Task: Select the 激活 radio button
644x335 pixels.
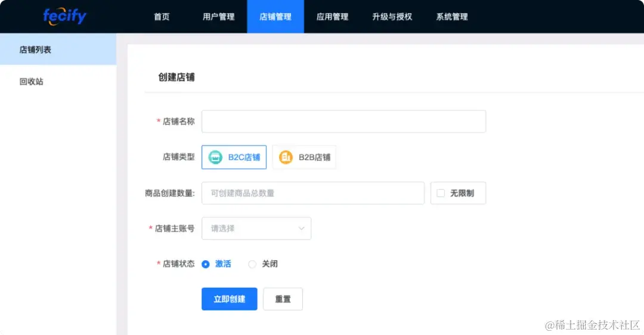Action: 206,264
